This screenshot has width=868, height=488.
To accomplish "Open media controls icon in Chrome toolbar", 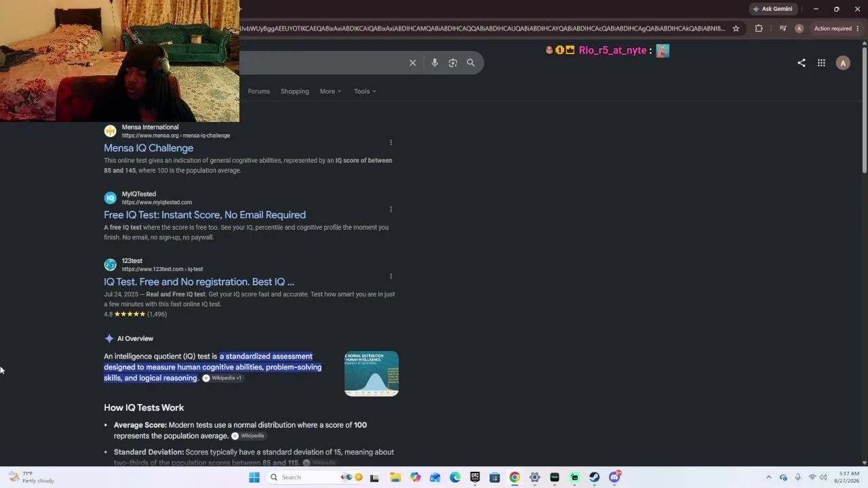I will click(783, 28).
